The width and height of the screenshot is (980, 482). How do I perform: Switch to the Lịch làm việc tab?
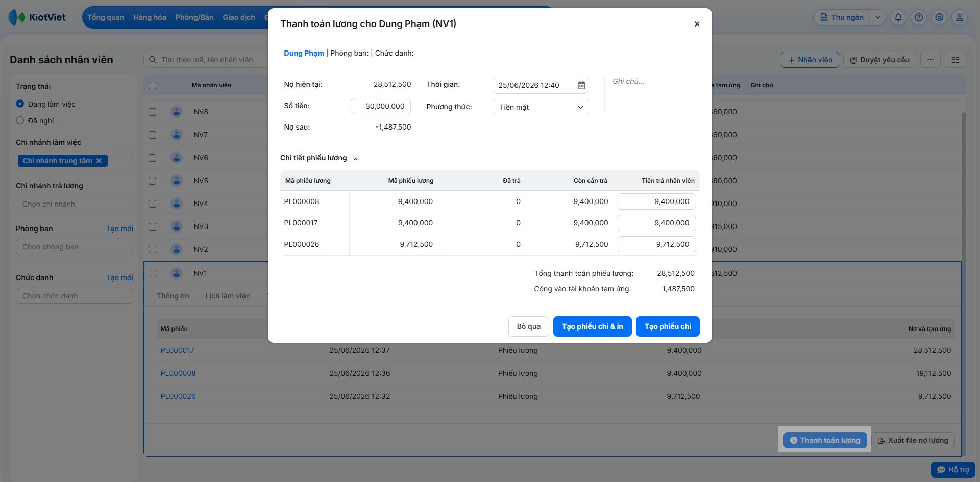click(x=228, y=296)
